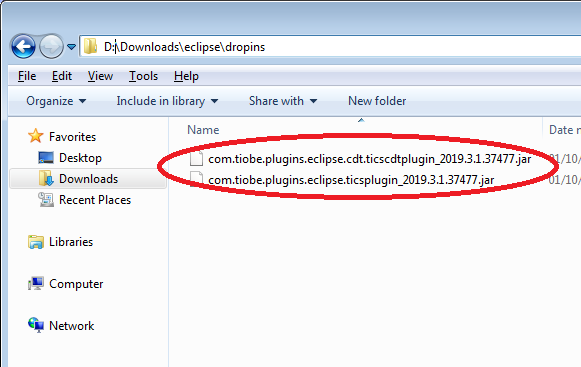Click the Network icon

click(x=36, y=325)
